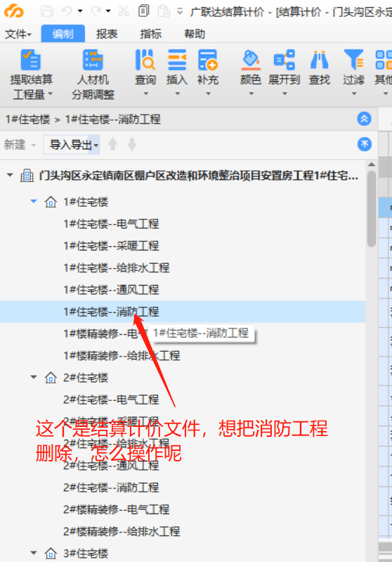Open dropdown arrow under 插入
Image resolution: width=392 pixels, height=562 pixels.
pos(177,94)
